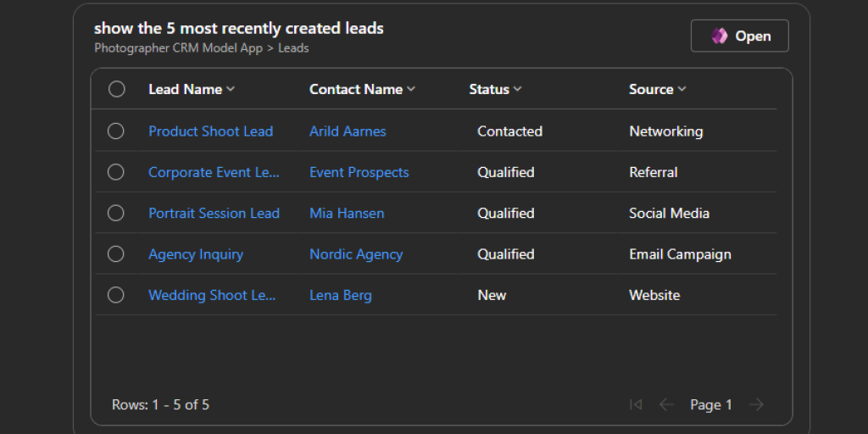Click Qualified status in Portrait Session row
Screen dimensions: 868x434
[x=506, y=213]
